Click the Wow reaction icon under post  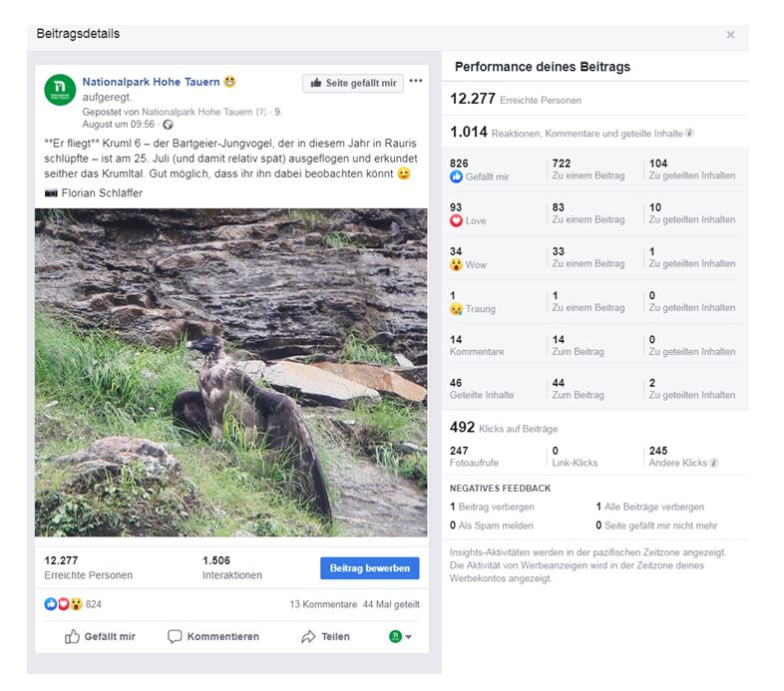point(76,604)
